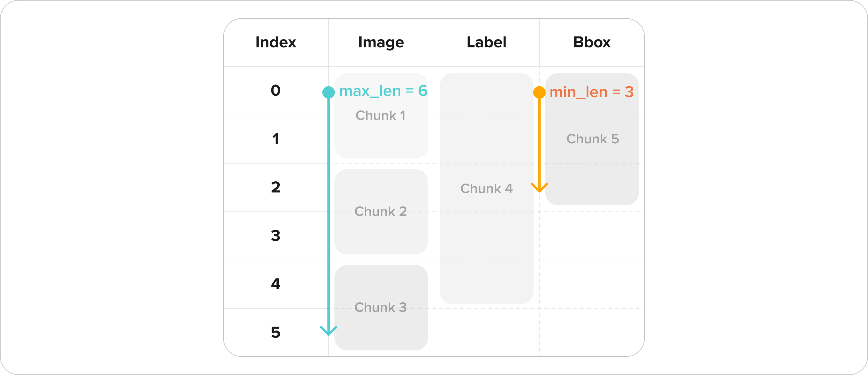Click the Label column header
The image size is (868, 375).
tap(486, 42)
